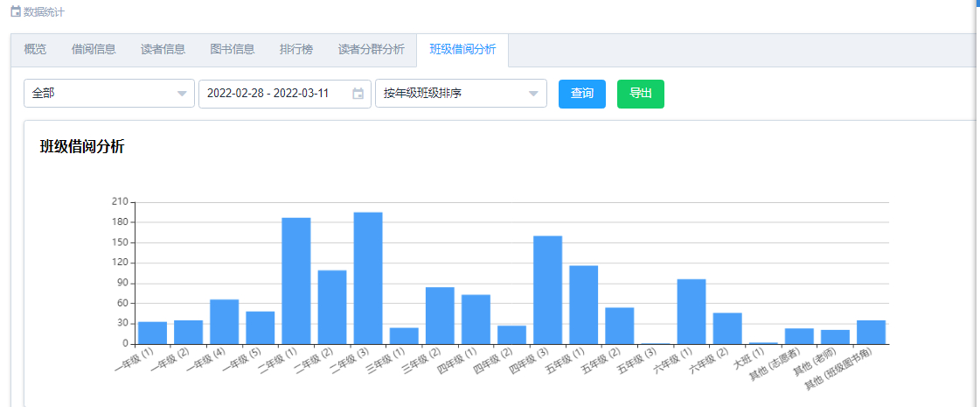
Task: Select the 读者信息 tab
Action: (x=163, y=50)
